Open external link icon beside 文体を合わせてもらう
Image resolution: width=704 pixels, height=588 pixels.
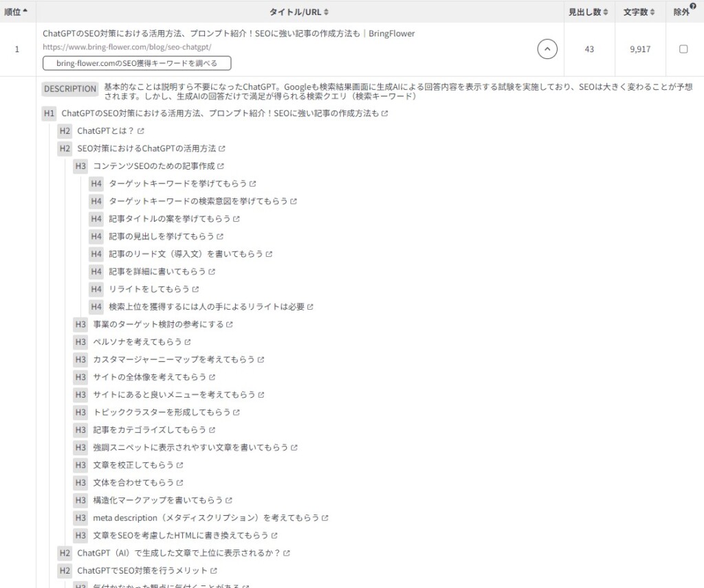click(x=179, y=483)
